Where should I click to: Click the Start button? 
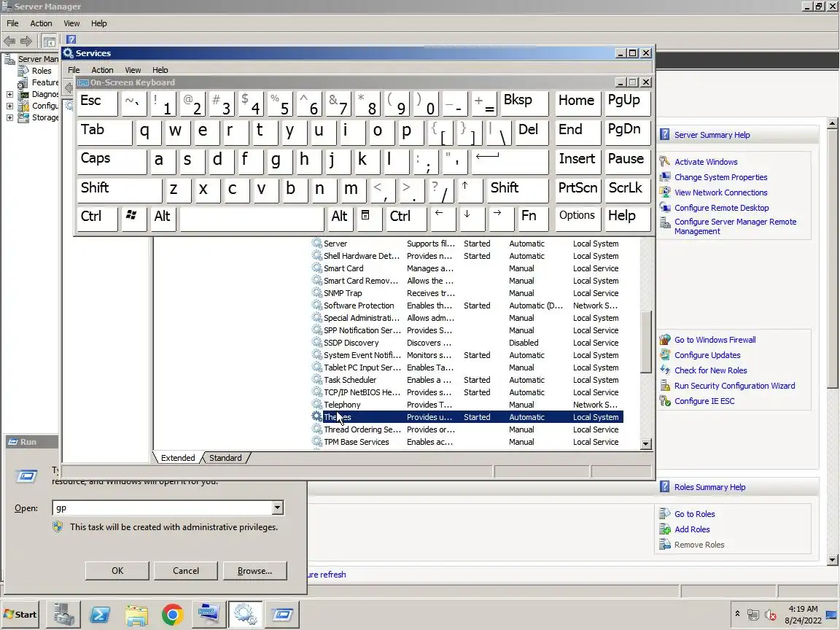[21, 615]
